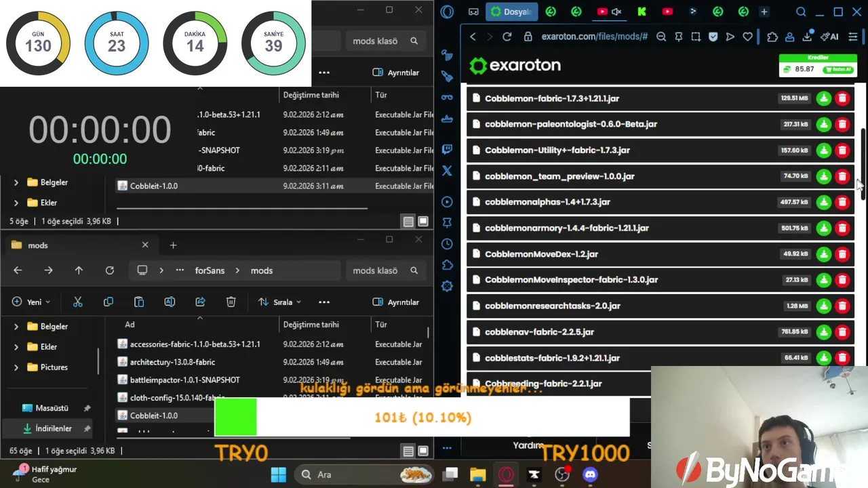Cut selected file in the mods Explorer window
This screenshot has width=868, height=488.
pyautogui.click(x=77, y=302)
